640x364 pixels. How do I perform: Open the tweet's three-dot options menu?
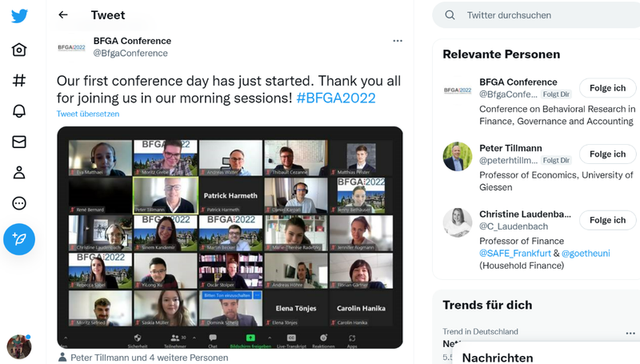tap(398, 41)
